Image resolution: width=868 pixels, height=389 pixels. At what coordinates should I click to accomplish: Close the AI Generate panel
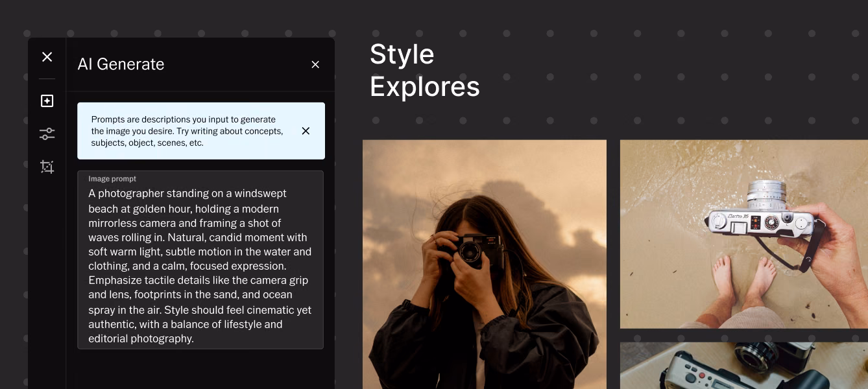315,64
